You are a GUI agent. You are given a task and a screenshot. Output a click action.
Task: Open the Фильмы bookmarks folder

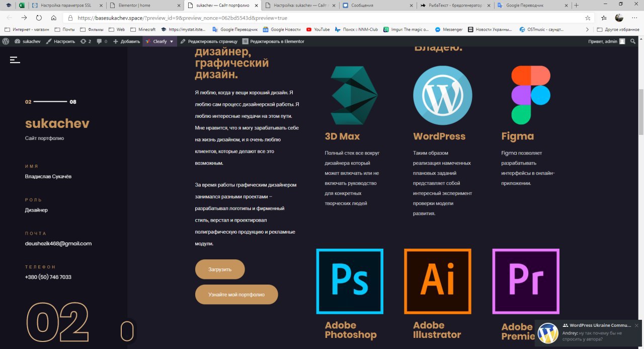[x=92, y=29]
